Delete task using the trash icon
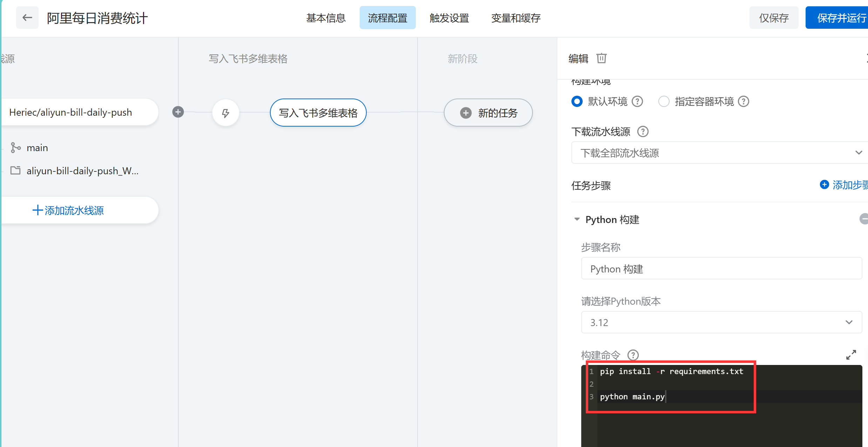This screenshot has height=447, width=868. click(x=601, y=58)
